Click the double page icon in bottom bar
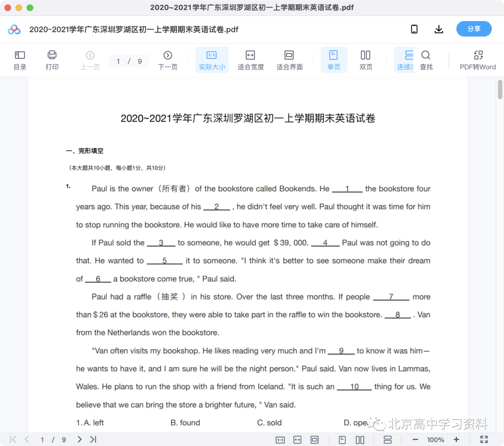This screenshot has width=504, height=446. tap(360, 439)
